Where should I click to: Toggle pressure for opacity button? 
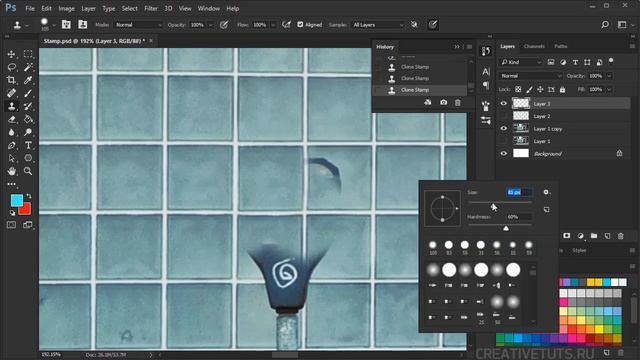pos(224,25)
